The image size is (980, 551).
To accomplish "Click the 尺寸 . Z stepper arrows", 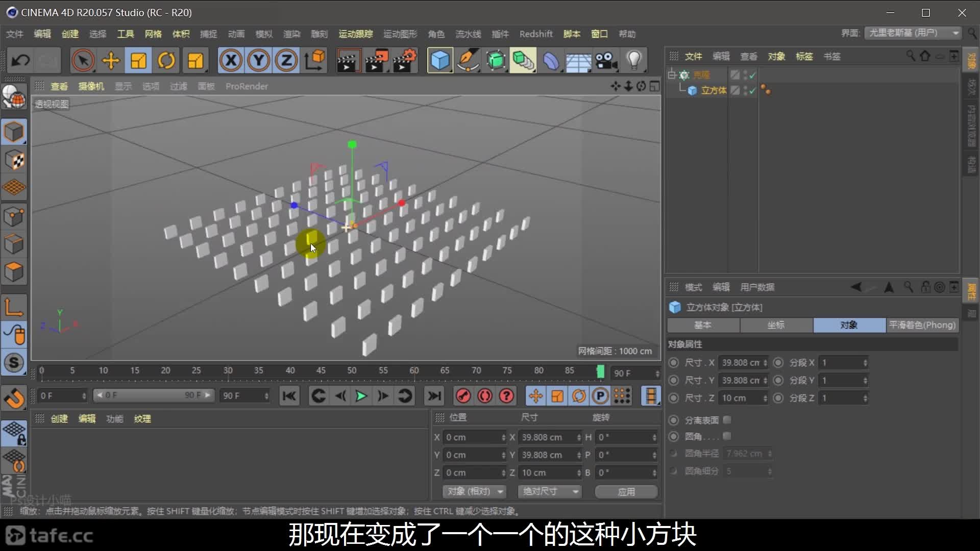I will click(765, 398).
